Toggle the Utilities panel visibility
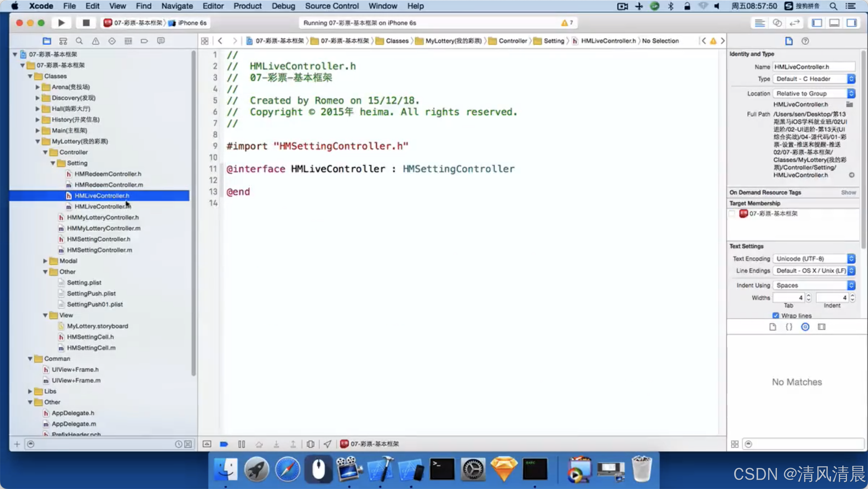Viewport: 868px width, 489px height. [852, 23]
